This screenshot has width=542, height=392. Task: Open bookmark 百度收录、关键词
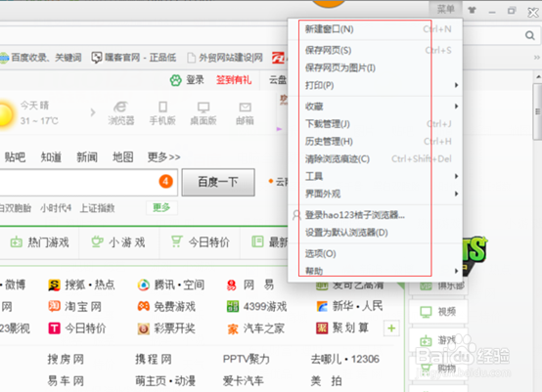[41, 58]
